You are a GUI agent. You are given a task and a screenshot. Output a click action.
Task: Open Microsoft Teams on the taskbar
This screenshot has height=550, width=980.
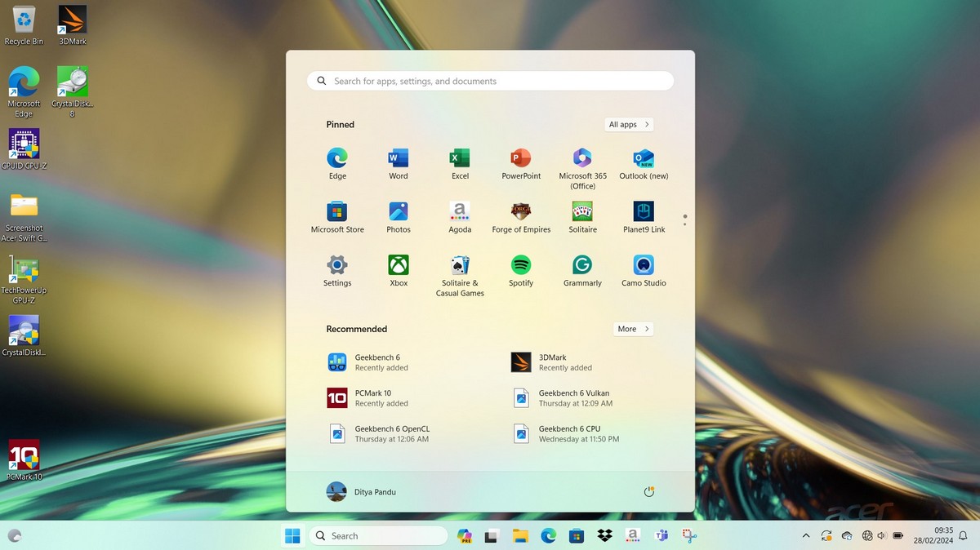662,536
